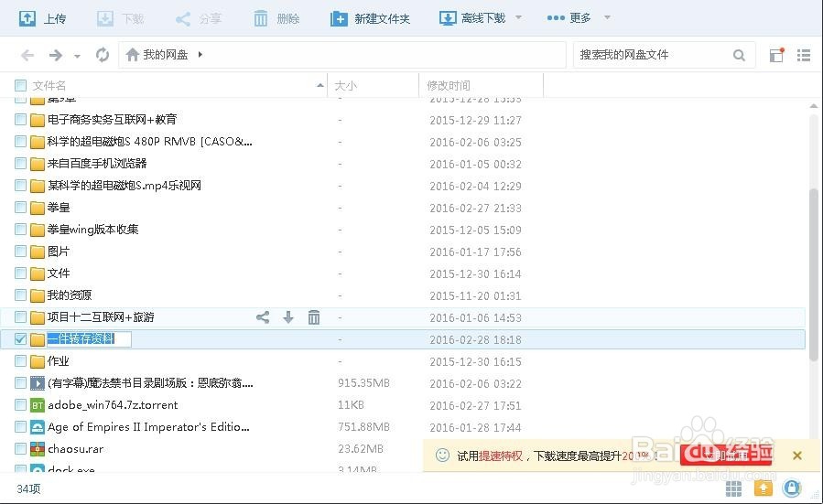823x504 pixels.
Task: Open navigation history dropdown arrow
Action: click(x=77, y=56)
